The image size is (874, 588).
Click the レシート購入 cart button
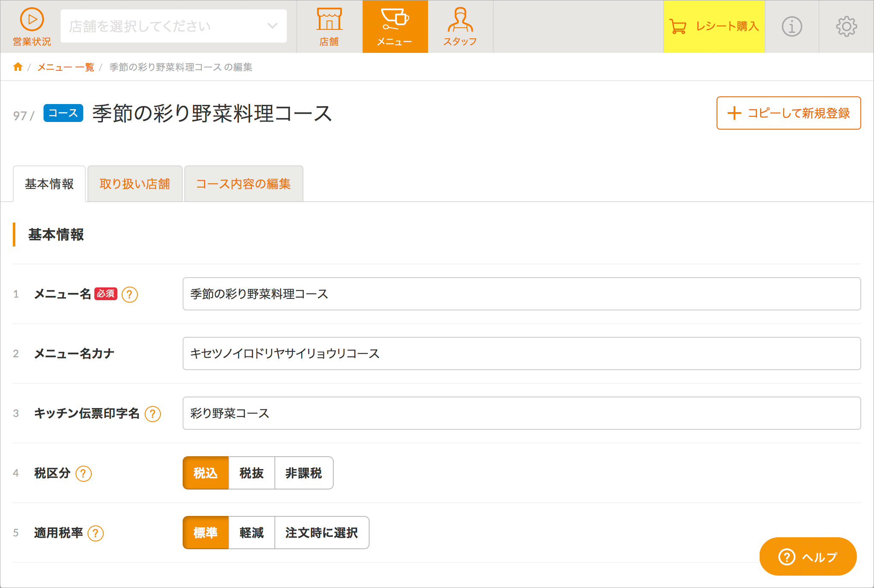tap(714, 26)
